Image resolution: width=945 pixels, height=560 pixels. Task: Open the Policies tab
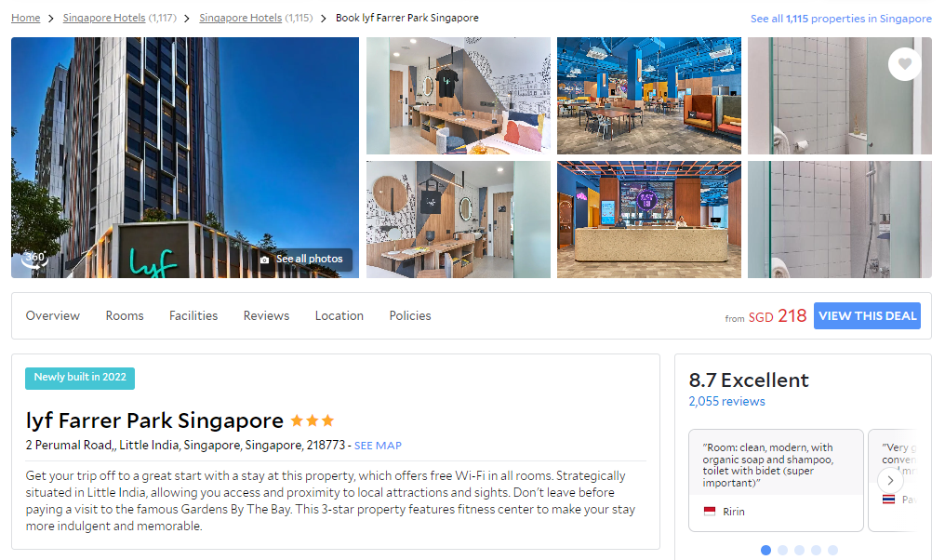[410, 316]
